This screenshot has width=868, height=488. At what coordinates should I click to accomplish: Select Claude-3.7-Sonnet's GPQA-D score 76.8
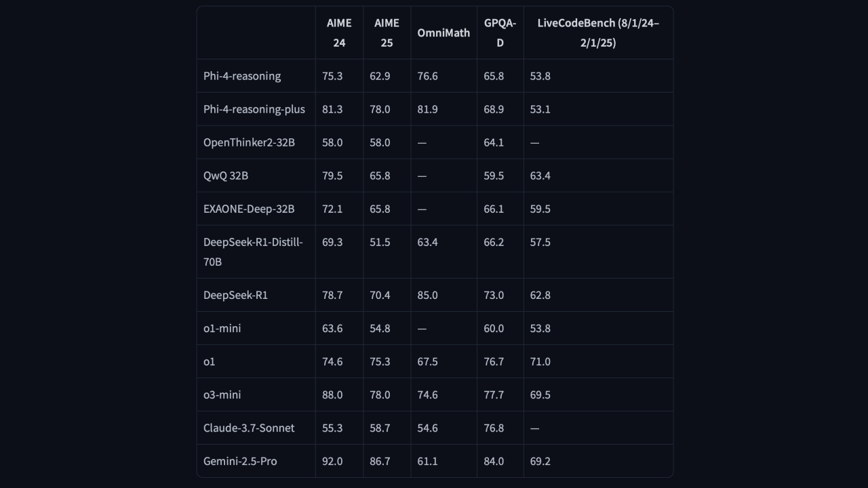click(494, 428)
